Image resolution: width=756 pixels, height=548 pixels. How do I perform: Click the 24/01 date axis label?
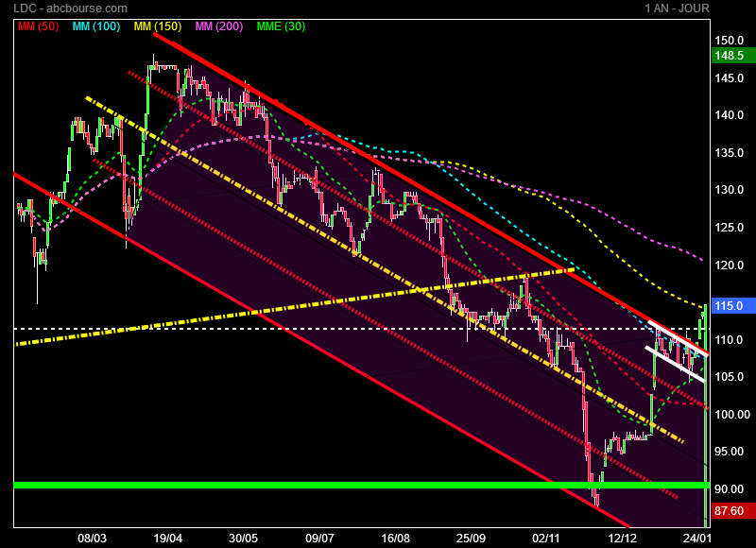696,539
